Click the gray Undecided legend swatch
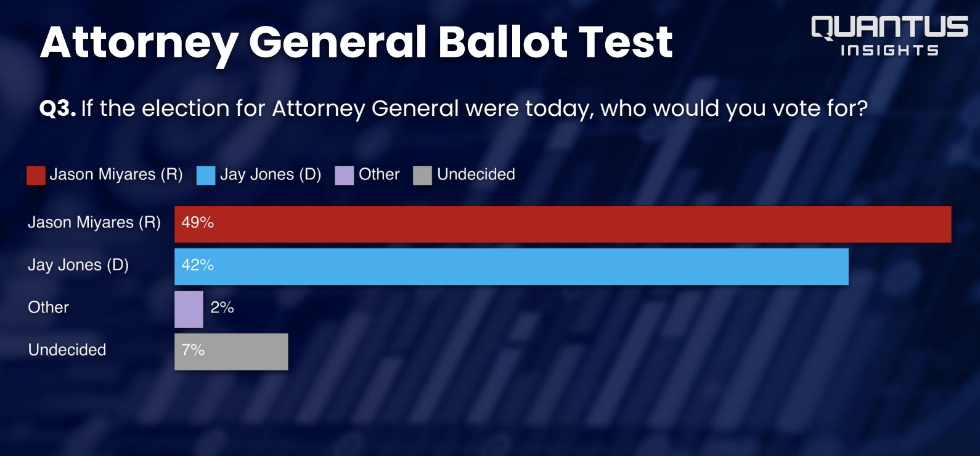Image resolution: width=980 pixels, height=456 pixels. coord(422,176)
